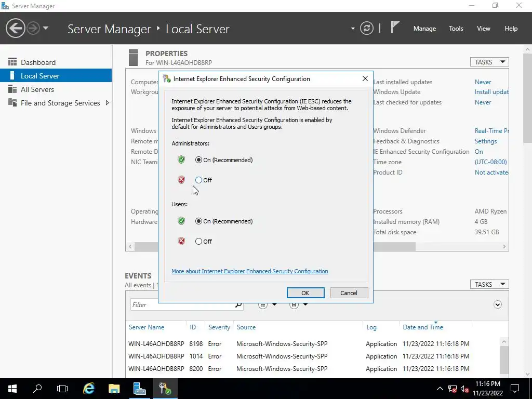Click the server icon beside the PROPERTIES heading

[134, 57]
